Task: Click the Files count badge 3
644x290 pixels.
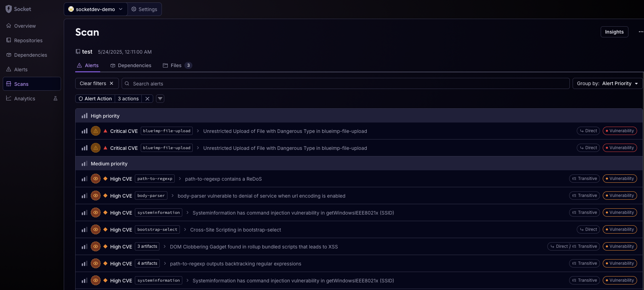Action: 188,65
